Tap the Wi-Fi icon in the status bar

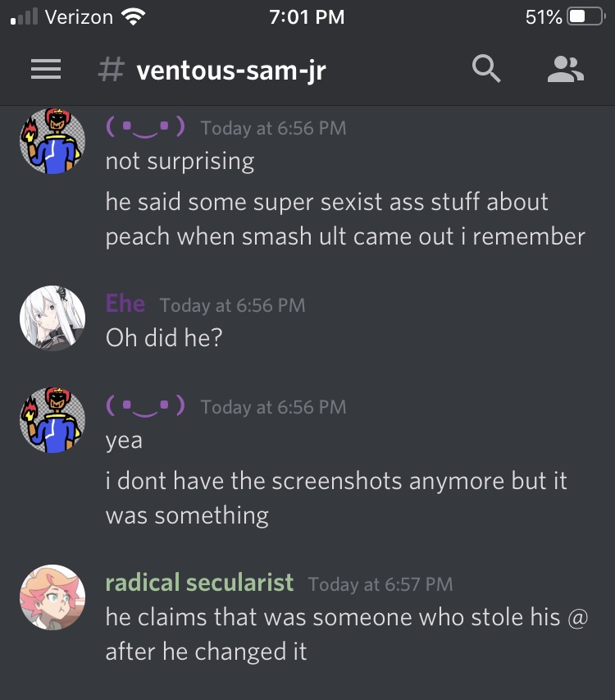(133, 17)
